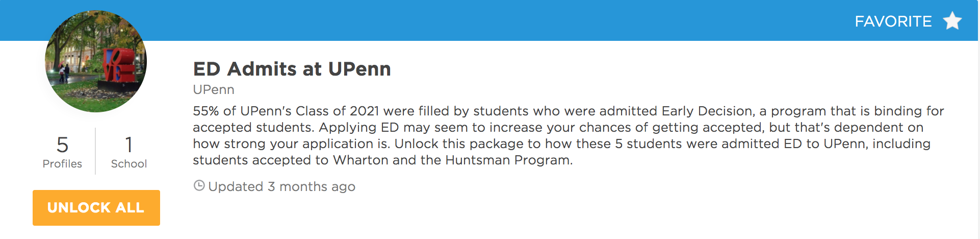
Task: Select the gray UPenn subtitle link
Action: coord(214,89)
